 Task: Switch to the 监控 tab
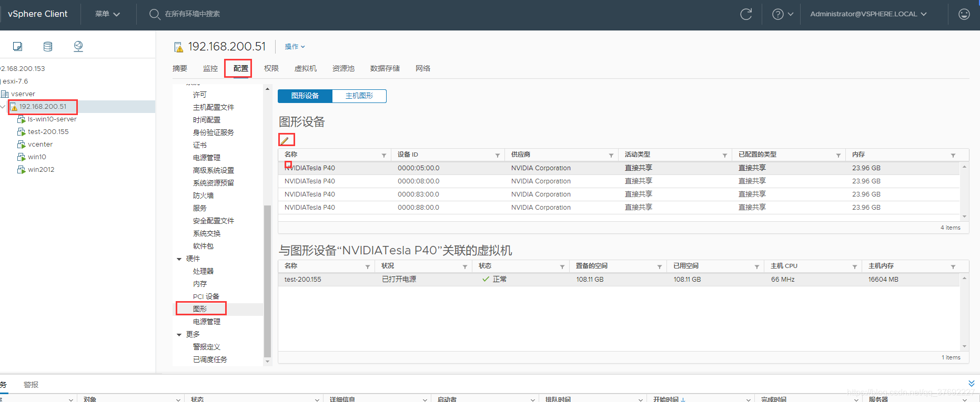coord(210,68)
